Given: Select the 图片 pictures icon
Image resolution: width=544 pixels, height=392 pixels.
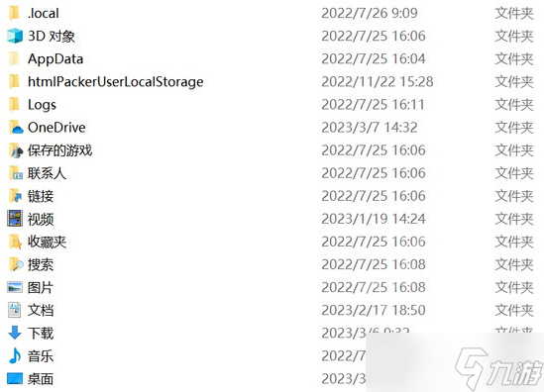Looking at the screenshot, I should 15,287.
